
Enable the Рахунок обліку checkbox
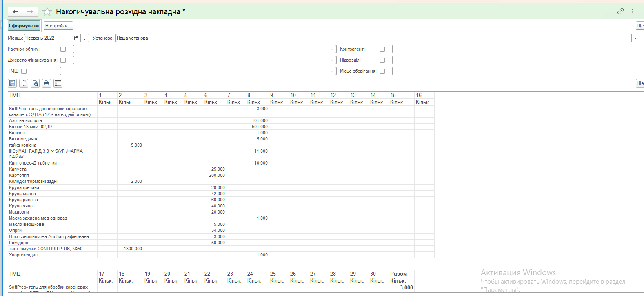point(63,49)
